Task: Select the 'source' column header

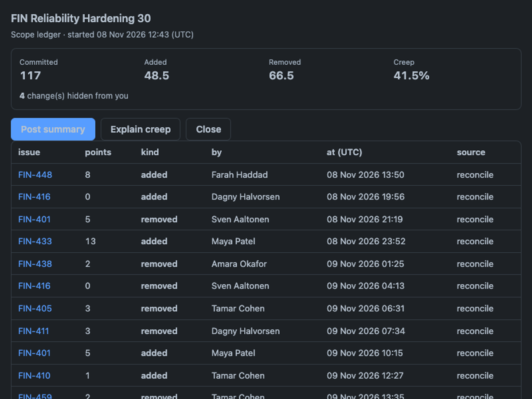Action: [x=471, y=152]
